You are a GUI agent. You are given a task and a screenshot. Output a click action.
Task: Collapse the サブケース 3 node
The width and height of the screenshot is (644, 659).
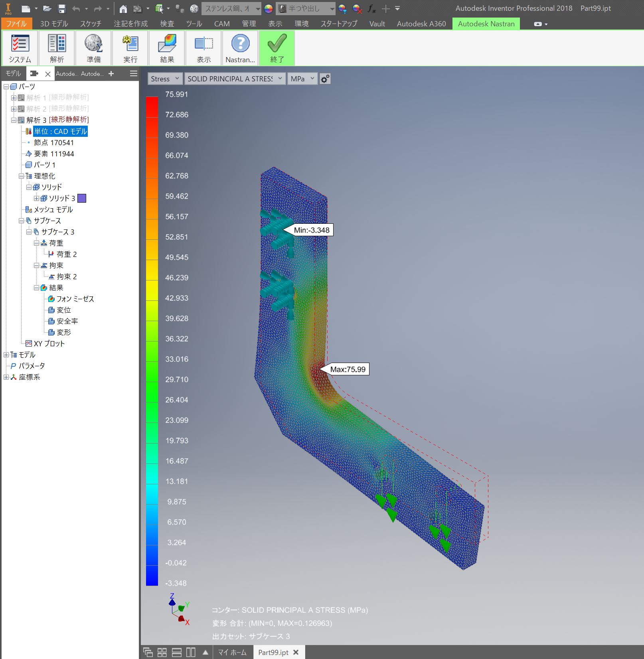29,232
